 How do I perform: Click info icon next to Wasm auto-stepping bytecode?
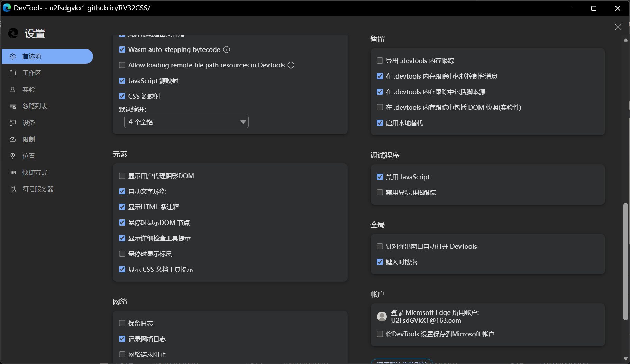[x=227, y=49]
